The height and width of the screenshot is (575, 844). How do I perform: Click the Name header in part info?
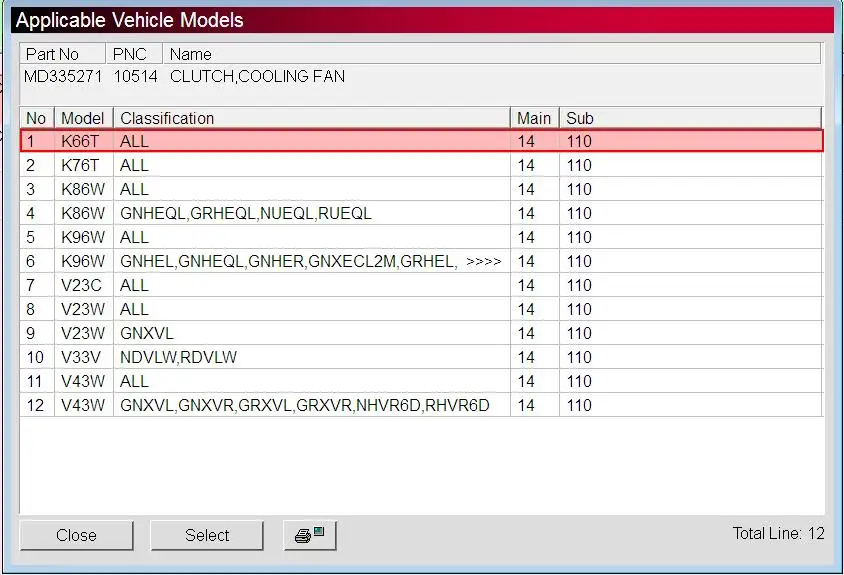[x=492, y=54]
